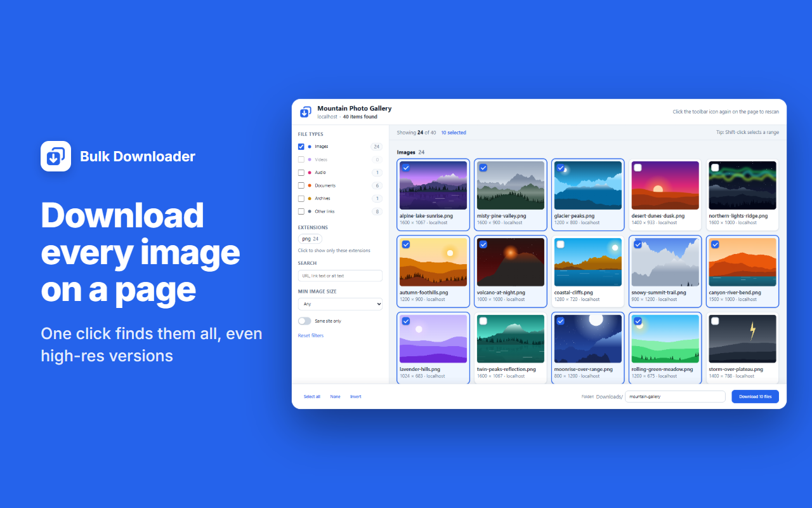Click the Mountain Photo Gallery title
Screen dimensions: 812x508
click(x=355, y=109)
